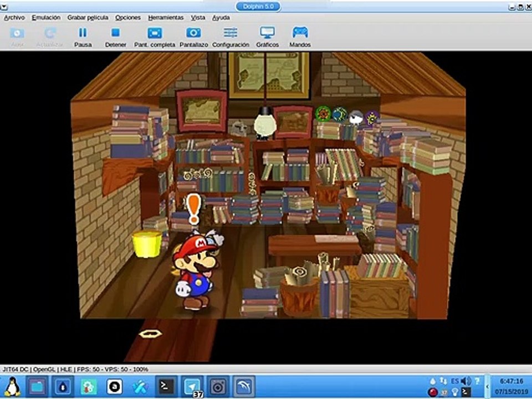
Task: Open the Archivo menu
Action: [14, 18]
